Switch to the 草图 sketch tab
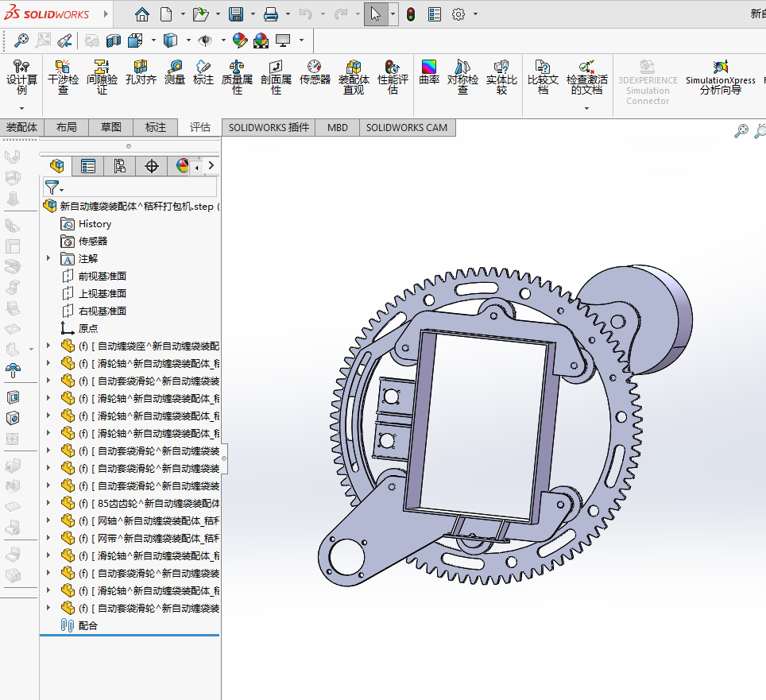Viewport: 766px width, 700px height. point(110,127)
